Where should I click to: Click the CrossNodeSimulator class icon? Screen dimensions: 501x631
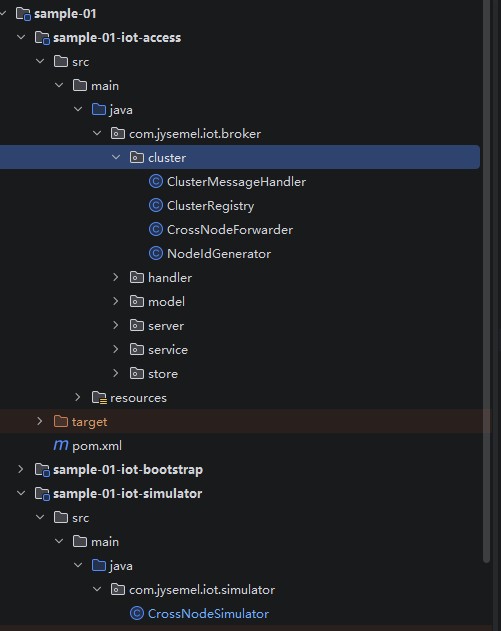pos(137,614)
